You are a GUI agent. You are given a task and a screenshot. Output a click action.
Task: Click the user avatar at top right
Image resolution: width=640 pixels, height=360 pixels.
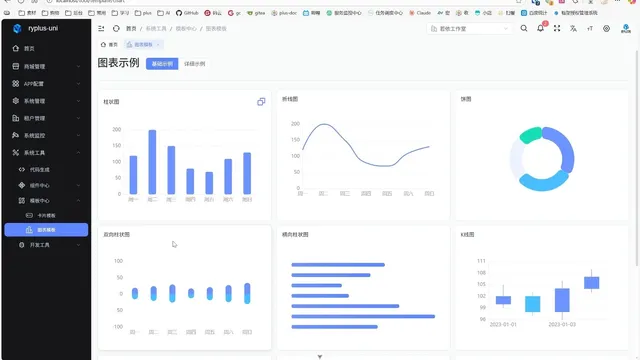pyautogui.click(x=626, y=29)
